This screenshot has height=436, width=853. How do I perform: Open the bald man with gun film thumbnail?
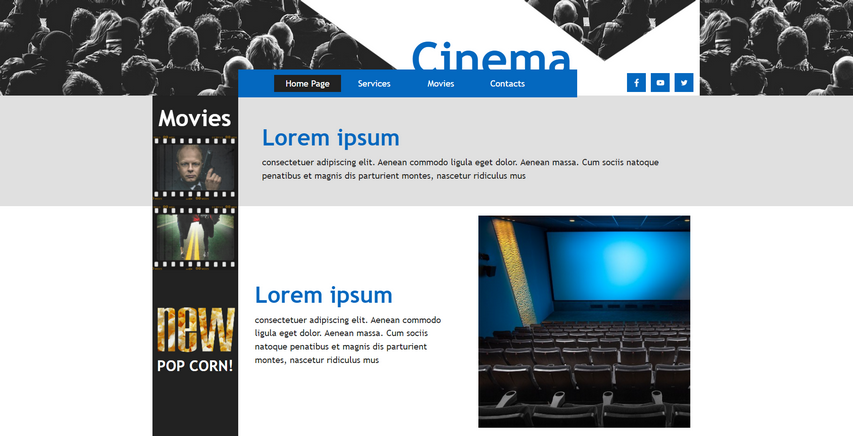click(x=195, y=168)
